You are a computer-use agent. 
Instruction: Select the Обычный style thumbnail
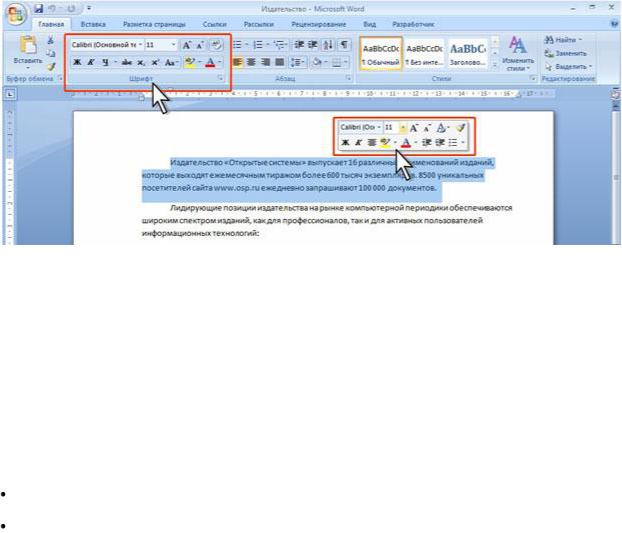381,54
